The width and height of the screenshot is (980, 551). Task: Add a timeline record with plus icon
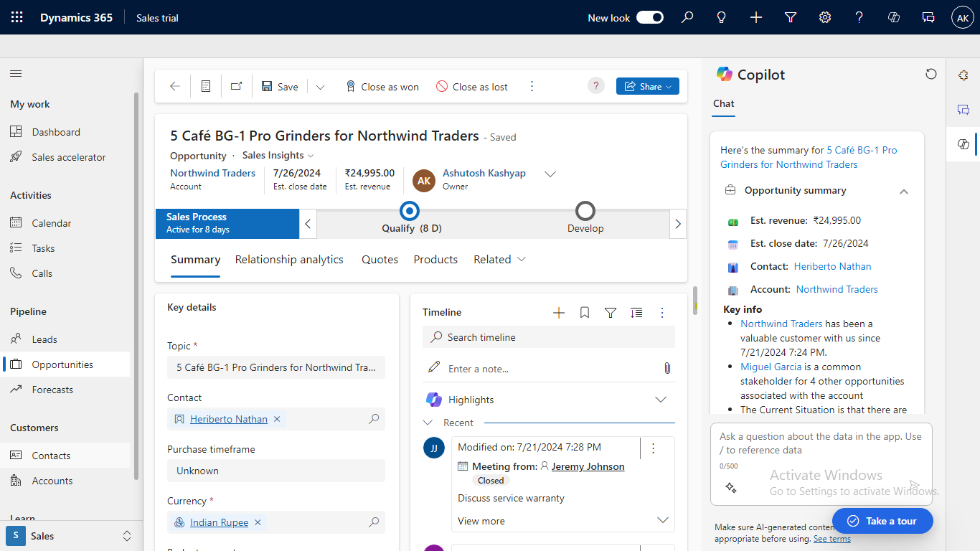click(559, 313)
